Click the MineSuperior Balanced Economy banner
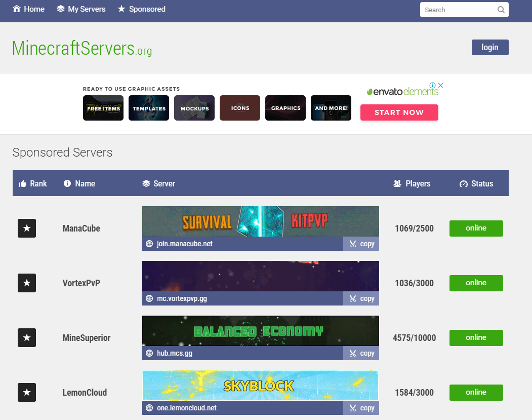The height and width of the screenshot is (420, 532). click(261, 331)
